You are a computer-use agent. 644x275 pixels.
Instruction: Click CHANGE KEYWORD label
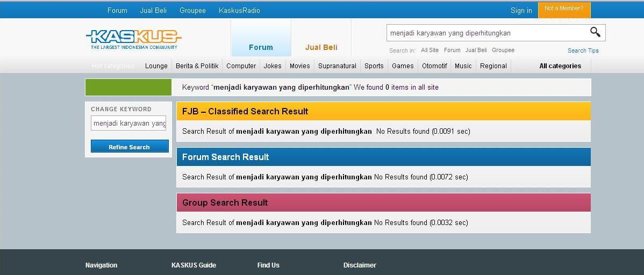121,109
